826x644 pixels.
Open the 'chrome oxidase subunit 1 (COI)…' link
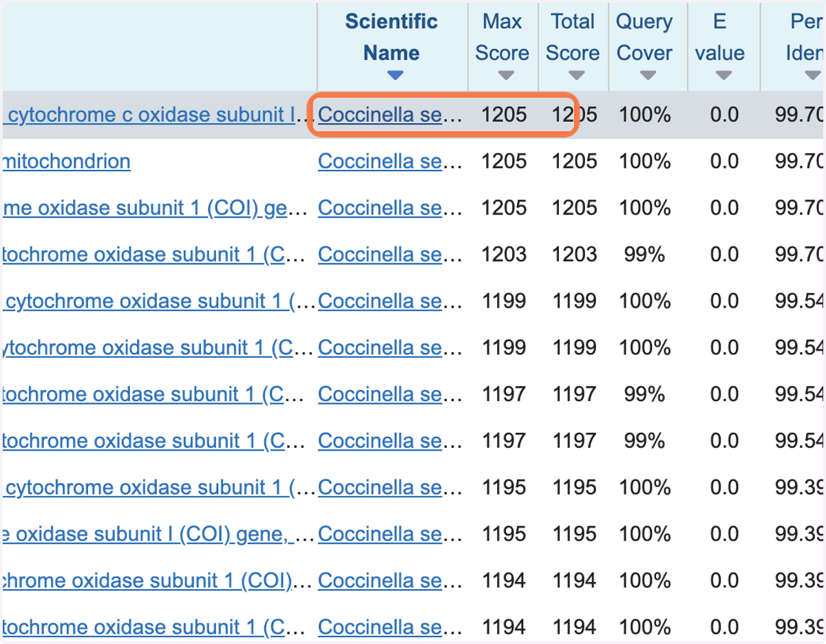(147, 581)
